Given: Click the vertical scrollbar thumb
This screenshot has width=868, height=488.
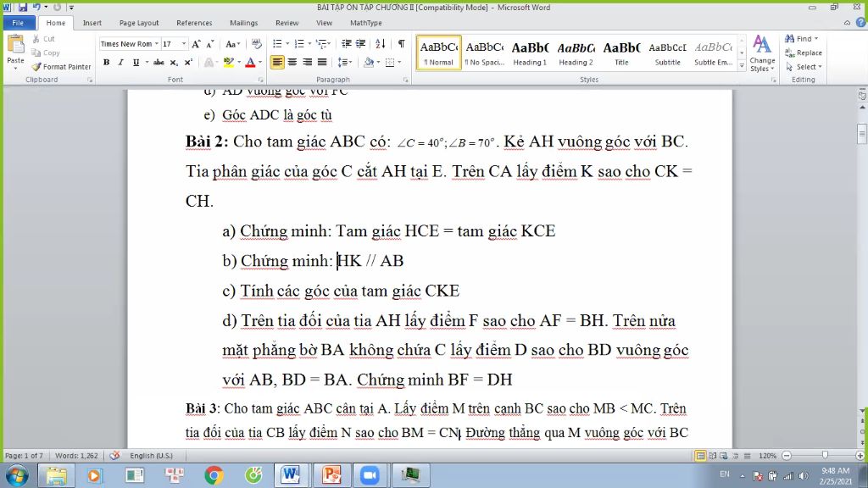Looking at the screenshot, I should coord(862,134).
